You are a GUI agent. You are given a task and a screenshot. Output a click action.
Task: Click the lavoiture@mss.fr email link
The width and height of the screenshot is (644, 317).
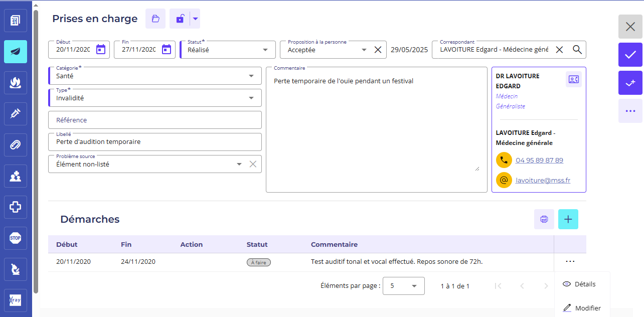point(543,181)
